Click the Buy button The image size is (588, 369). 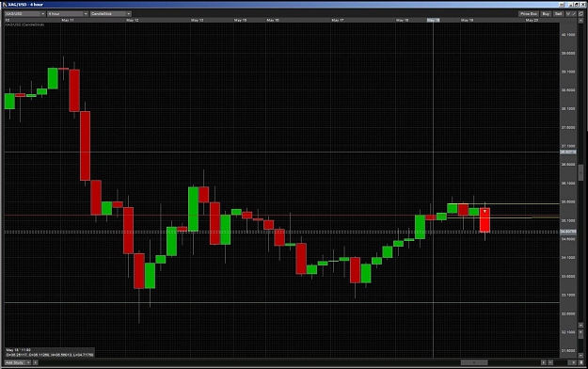[546, 14]
